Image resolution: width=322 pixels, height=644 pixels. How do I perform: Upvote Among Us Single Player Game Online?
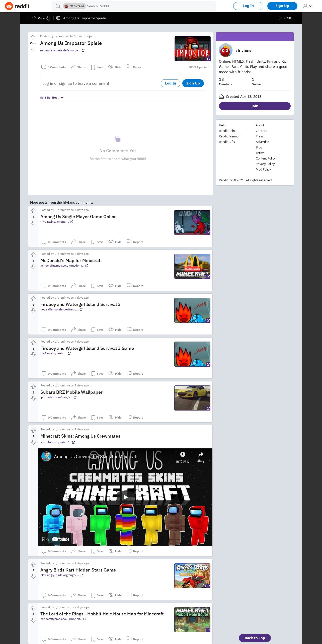pyautogui.click(x=33, y=211)
